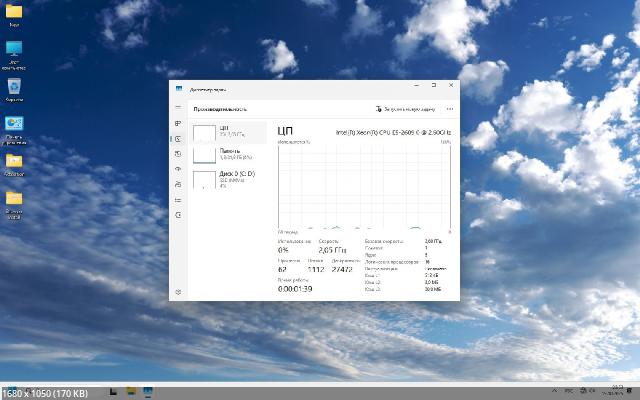Go to the Users page icon

(x=178, y=185)
